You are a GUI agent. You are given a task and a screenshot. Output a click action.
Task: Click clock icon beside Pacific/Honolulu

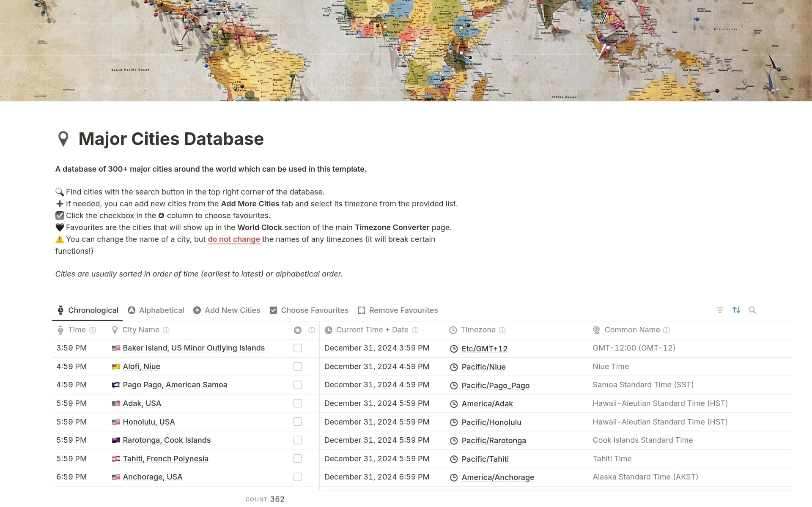point(454,422)
